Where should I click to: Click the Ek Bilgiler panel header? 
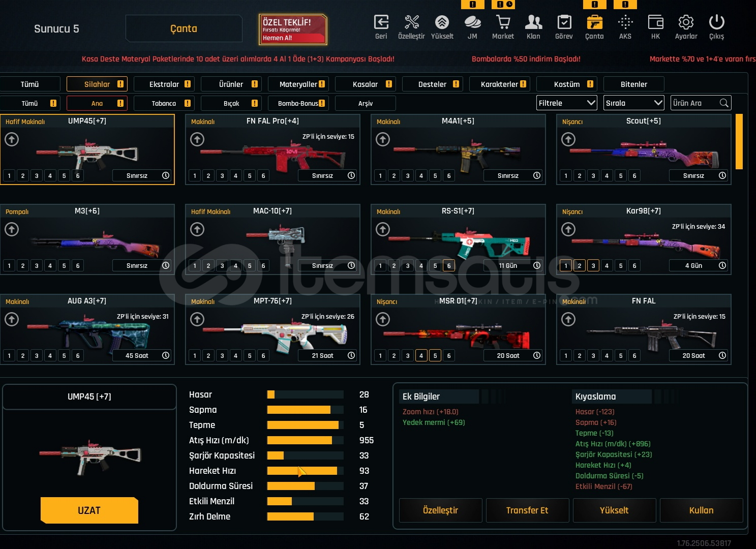(x=440, y=396)
